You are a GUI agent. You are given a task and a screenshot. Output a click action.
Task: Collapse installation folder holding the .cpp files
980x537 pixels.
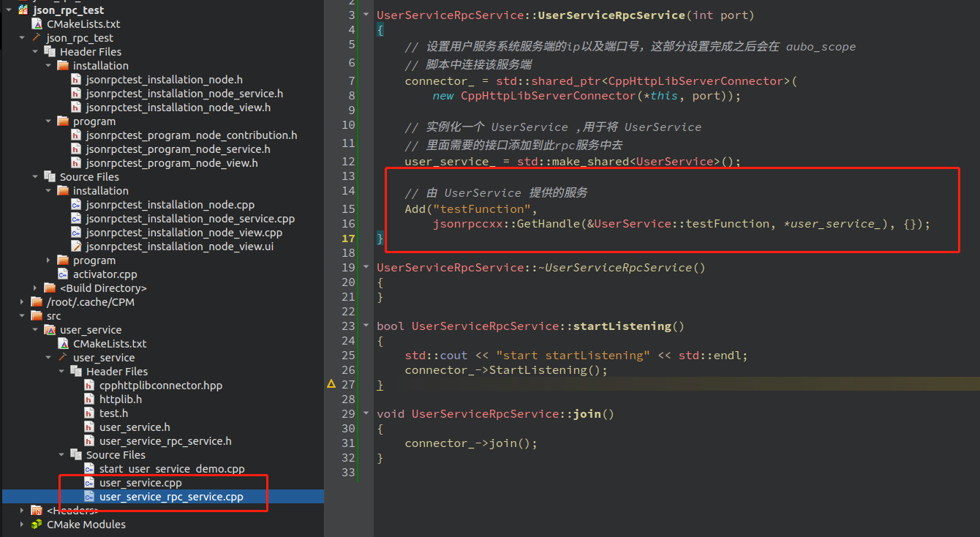48,191
